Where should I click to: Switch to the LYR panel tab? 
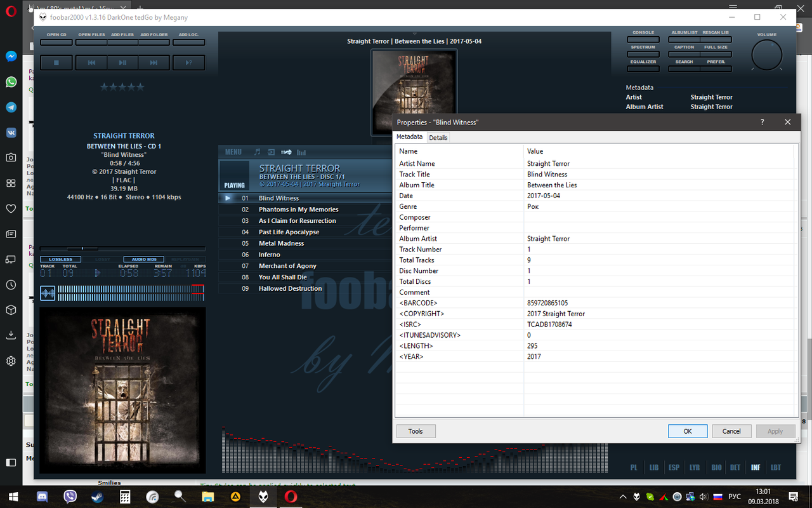click(x=695, y=467)
